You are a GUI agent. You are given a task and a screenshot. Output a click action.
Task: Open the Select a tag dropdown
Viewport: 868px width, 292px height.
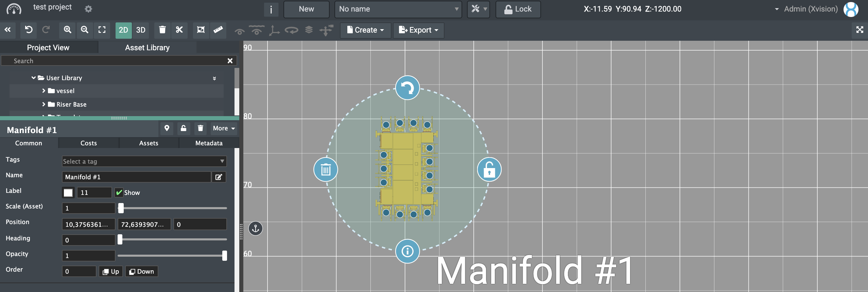pyautogui.click(x=144, y=161)
